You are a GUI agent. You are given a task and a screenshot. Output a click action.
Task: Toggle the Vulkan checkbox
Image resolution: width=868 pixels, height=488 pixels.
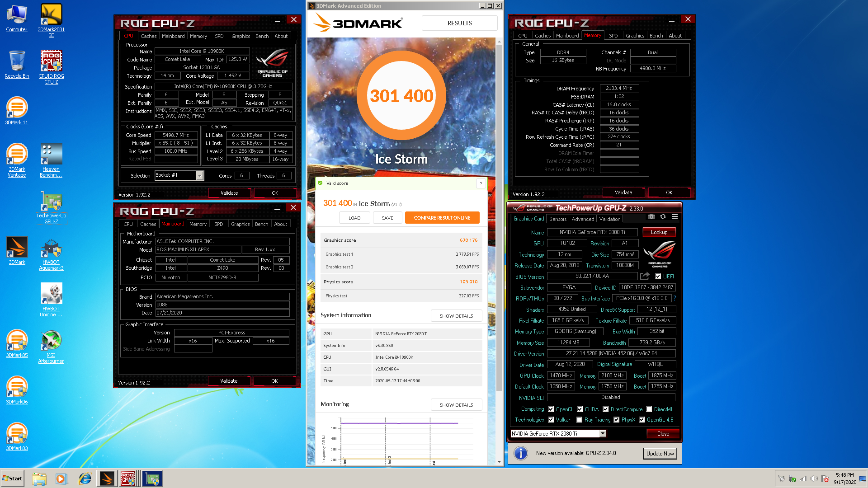coord(551,420)
